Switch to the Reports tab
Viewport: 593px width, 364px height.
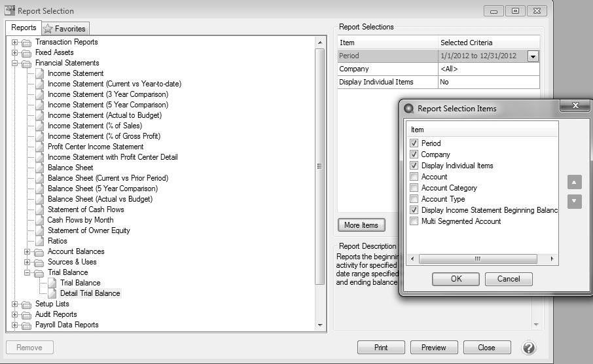click(x=24, y=27)
